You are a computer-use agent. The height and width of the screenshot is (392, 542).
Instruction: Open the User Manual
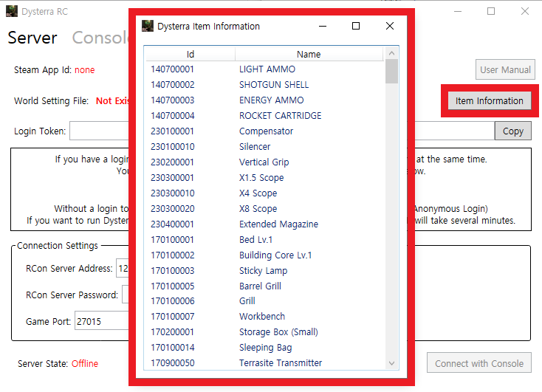click(505, 69)
